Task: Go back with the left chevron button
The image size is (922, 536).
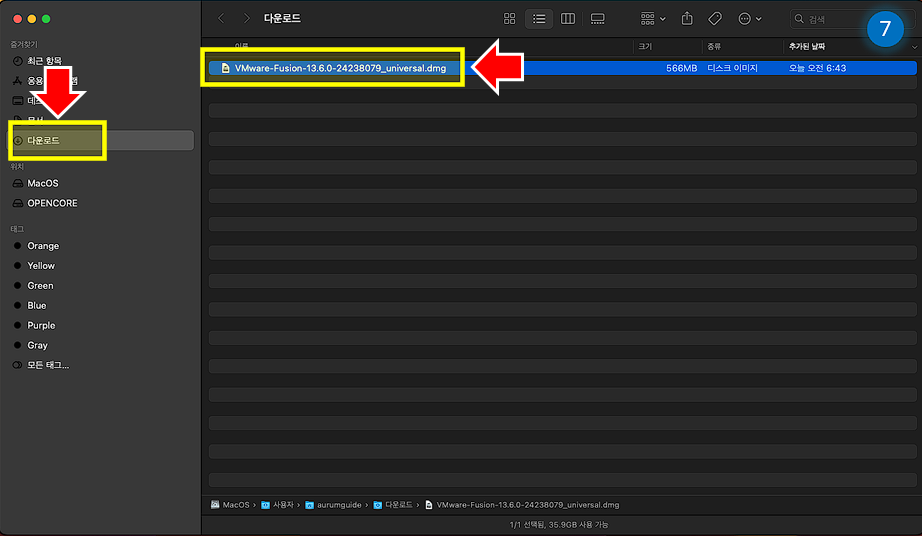Action: coord(221,19)
